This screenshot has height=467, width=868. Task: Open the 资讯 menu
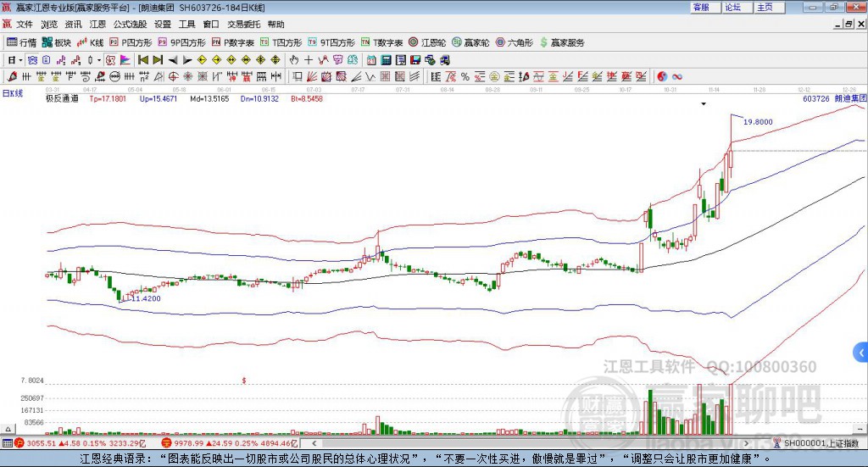tap(73, 25)
